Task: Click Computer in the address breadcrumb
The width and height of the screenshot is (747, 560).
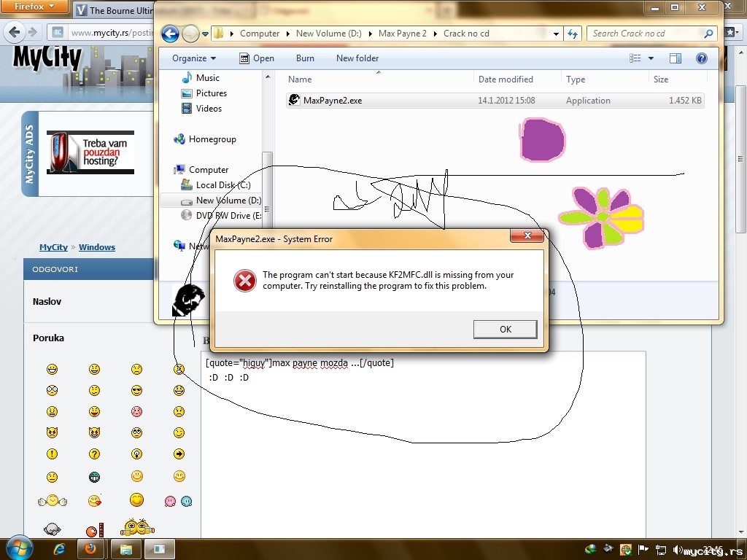Action: click(x=260, y=34)
